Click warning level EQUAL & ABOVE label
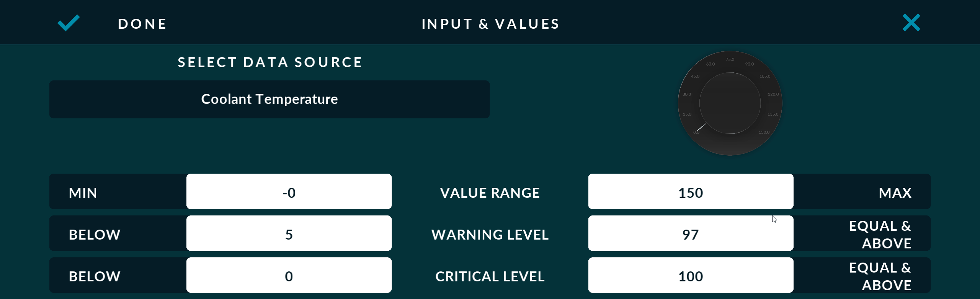The width and height of the screenshot is (980, 299). 880,234
